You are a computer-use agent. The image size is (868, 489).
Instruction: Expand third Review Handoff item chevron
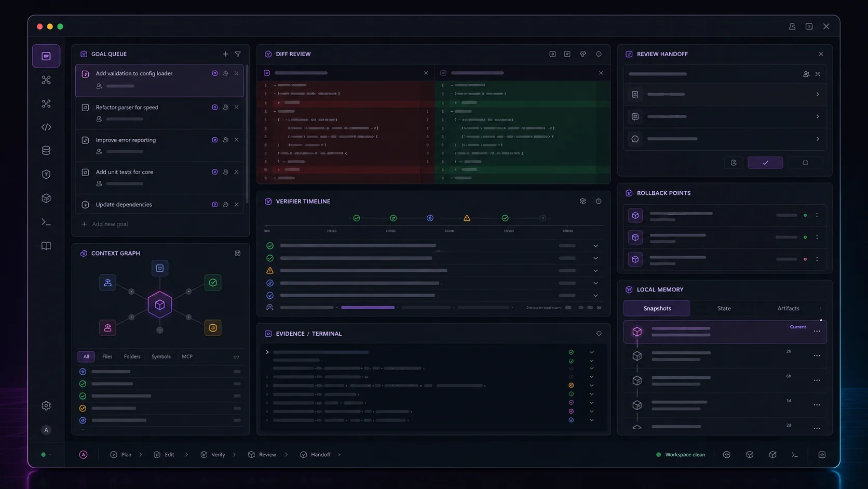tap(818, 139)
